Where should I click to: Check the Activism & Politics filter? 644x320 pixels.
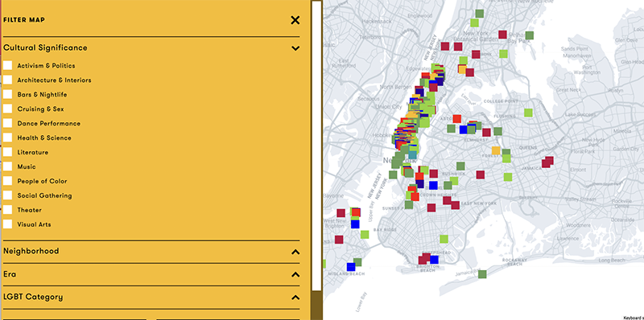(x=7, y=65)
